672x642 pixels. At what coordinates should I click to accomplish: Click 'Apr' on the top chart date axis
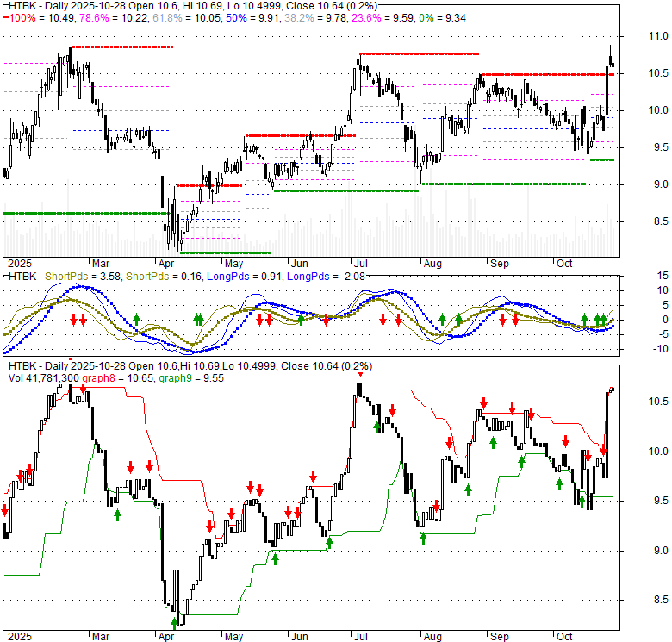[x=166, y=264]
